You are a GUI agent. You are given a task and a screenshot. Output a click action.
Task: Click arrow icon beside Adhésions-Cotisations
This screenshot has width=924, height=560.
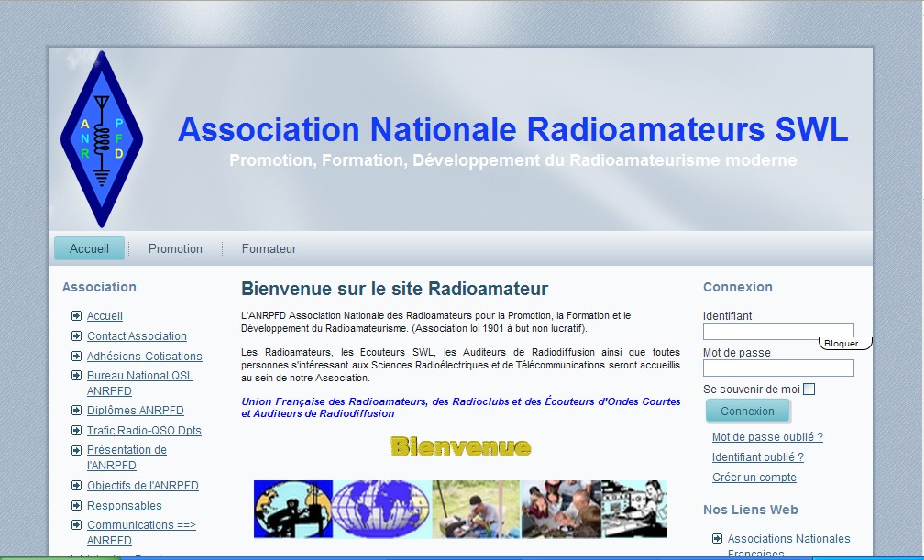point(77,356)
